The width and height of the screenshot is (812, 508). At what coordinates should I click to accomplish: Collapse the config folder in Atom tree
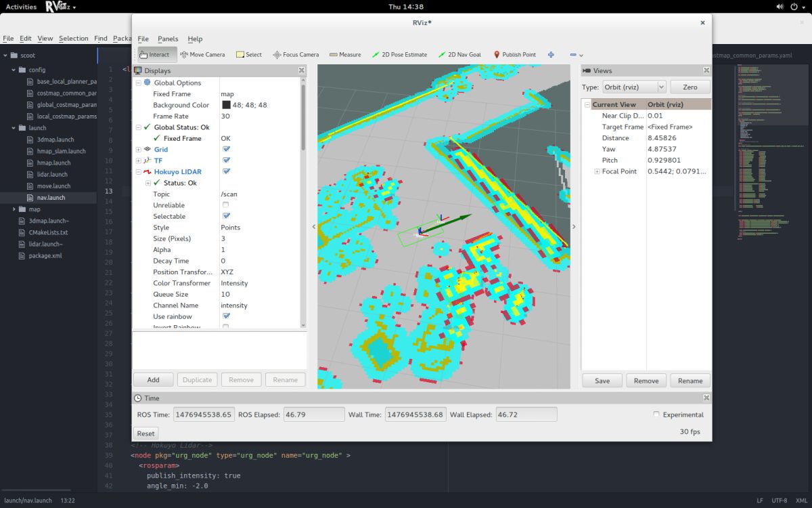[14, 70]
